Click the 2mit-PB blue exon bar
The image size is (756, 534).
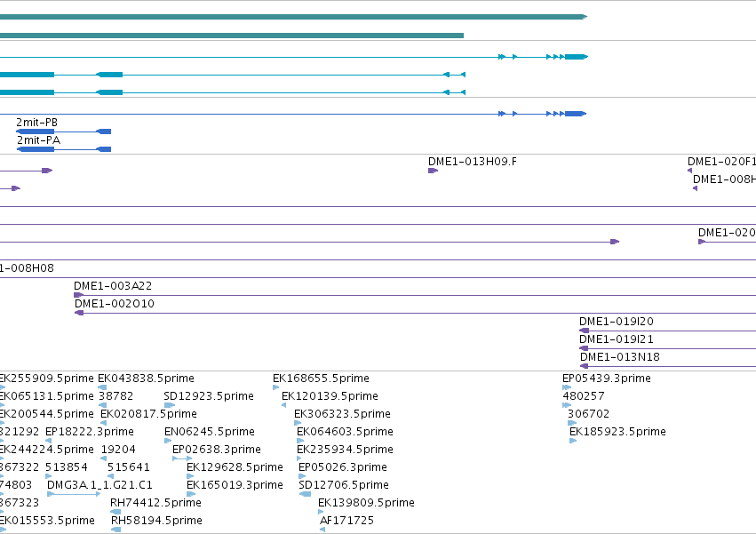pos(36,132)
